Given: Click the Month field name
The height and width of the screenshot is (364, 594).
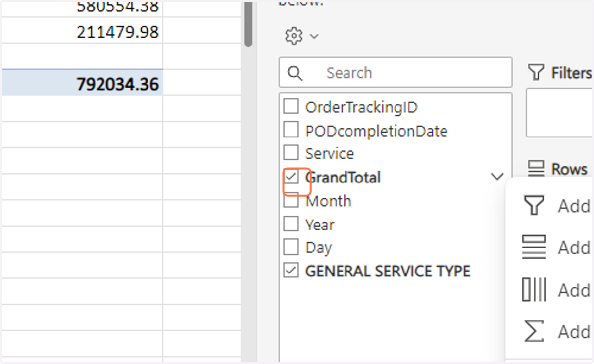Looking at the screenshot, I should pyautogui.click(x=328, y=201).
